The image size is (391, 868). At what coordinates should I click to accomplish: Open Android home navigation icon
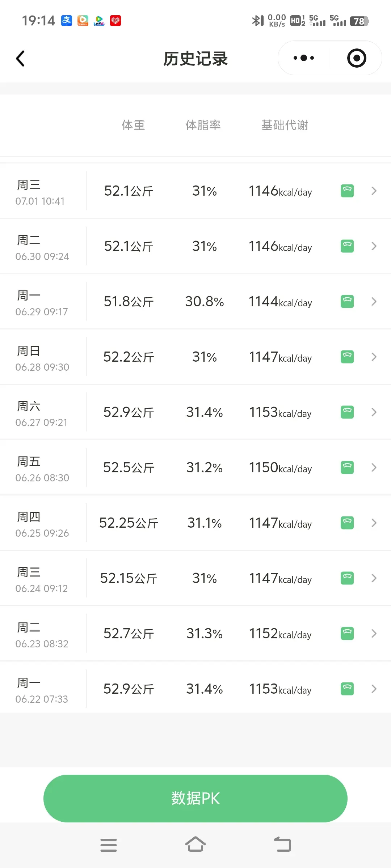click(x=195, y=844)
